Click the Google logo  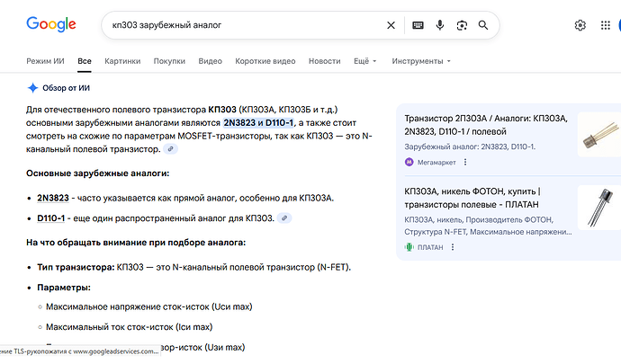(x=50, y=24)
